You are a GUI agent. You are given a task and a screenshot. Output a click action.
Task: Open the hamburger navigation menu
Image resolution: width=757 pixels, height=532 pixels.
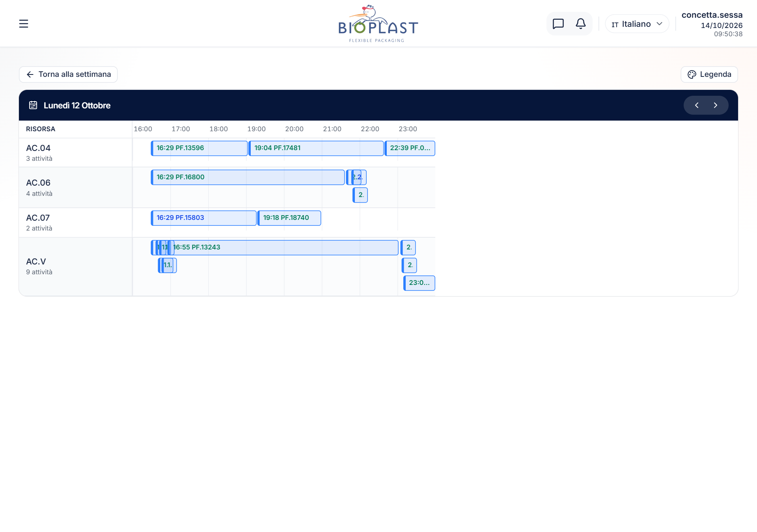pos(24,24)
